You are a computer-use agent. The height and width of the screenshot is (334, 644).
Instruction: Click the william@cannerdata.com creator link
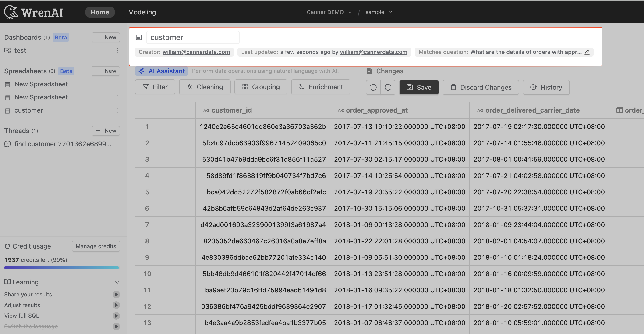(x=196, y=52)
